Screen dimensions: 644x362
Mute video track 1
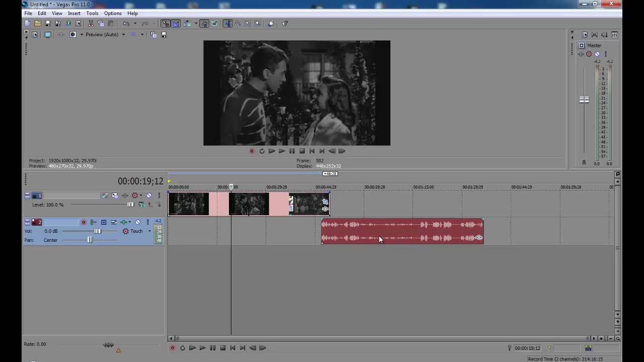tap(149, 196)
